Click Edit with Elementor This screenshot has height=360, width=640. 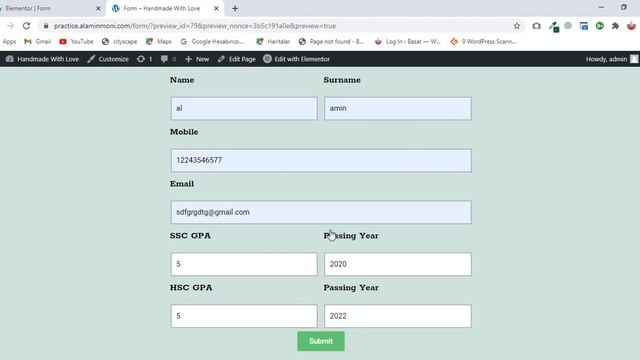[x=297, y=59]
